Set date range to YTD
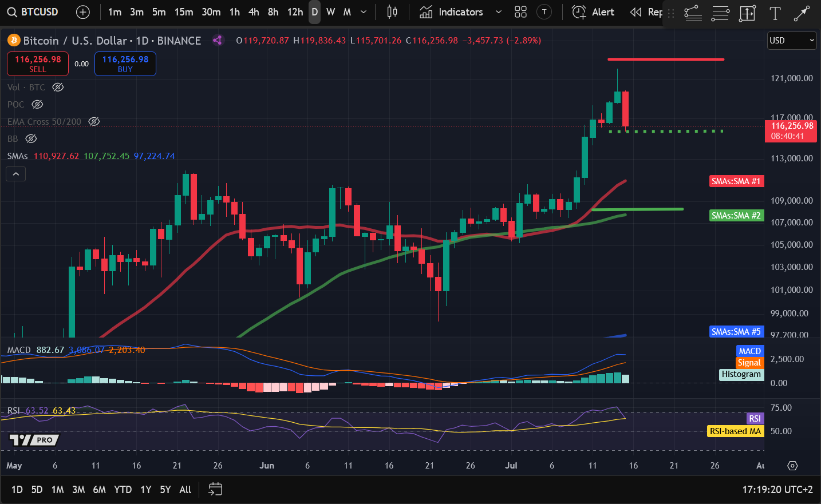The image size is (821, 504). (123, 490)
